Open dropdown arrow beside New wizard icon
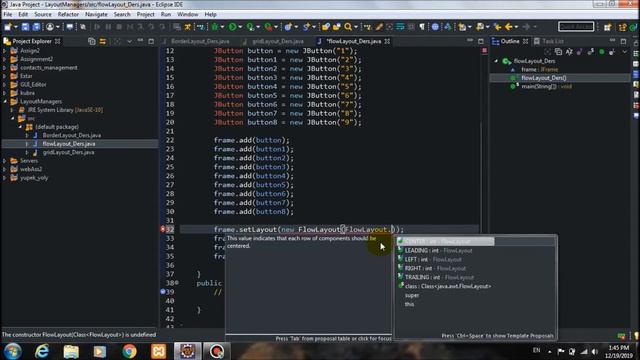Screen dimensions: 640x360 click(x=16, y=27)
